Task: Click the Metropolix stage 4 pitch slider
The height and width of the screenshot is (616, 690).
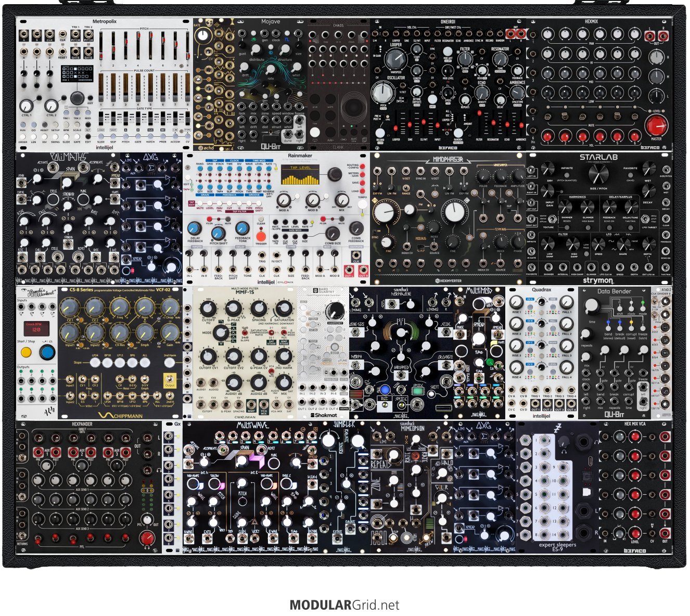Action: 138,47
